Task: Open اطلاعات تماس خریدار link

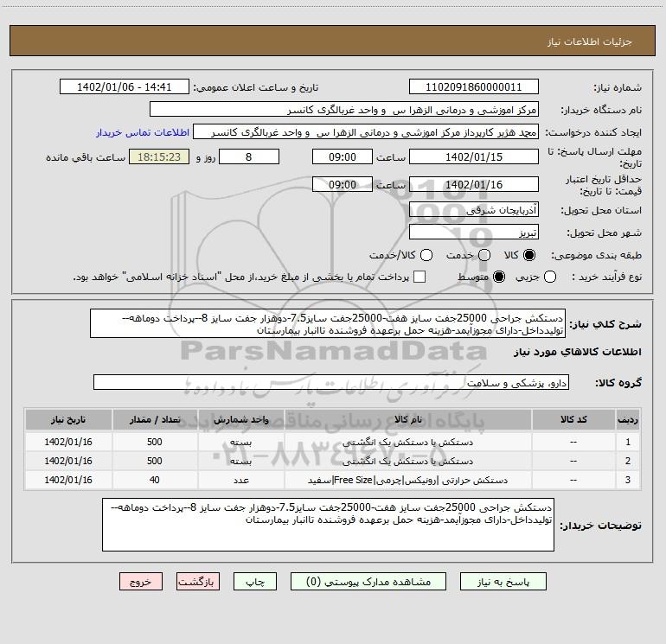Action: [x=143, y=132]
